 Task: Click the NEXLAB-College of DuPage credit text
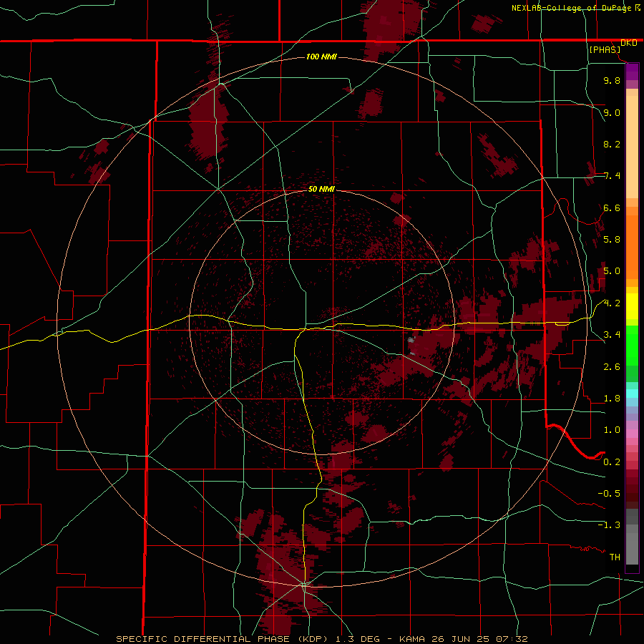(x=571, y=8)
